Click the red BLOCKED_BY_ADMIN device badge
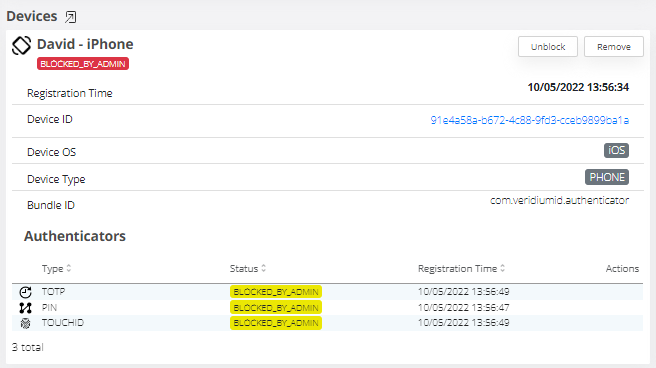656x368 pixels. click(x=83, y=64)
